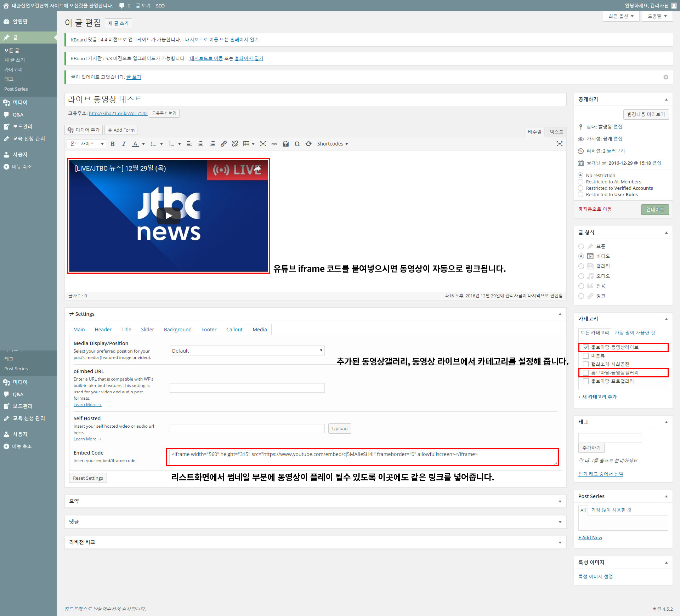This screenshot has width=680, height=616.
Task: Apply italic formatting with the I icon
Action: [124, 144]
